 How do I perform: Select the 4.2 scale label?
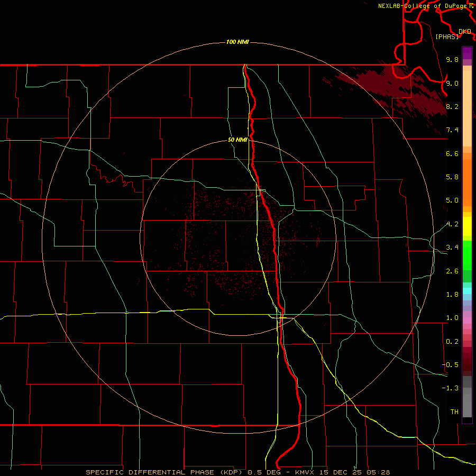452,224
